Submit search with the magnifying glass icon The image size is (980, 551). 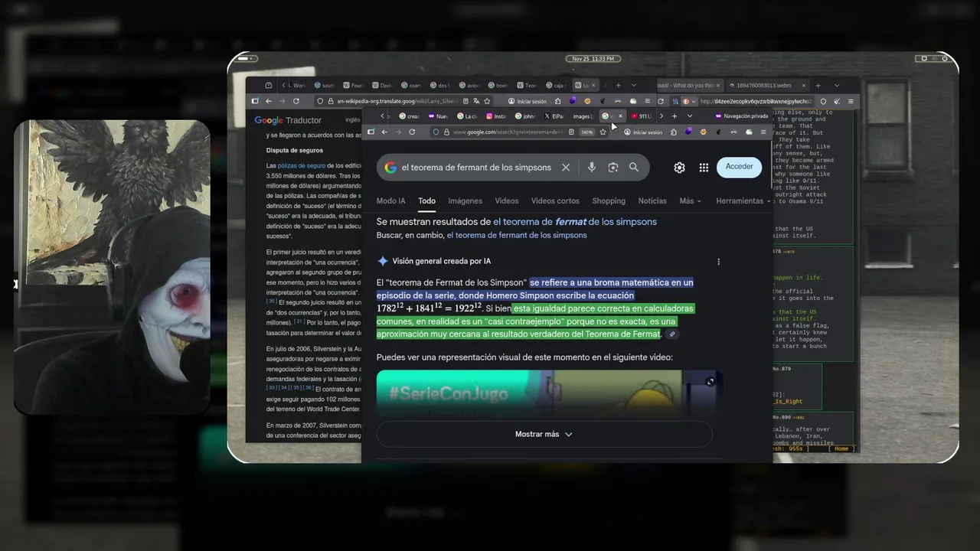[x=634, y=167]
